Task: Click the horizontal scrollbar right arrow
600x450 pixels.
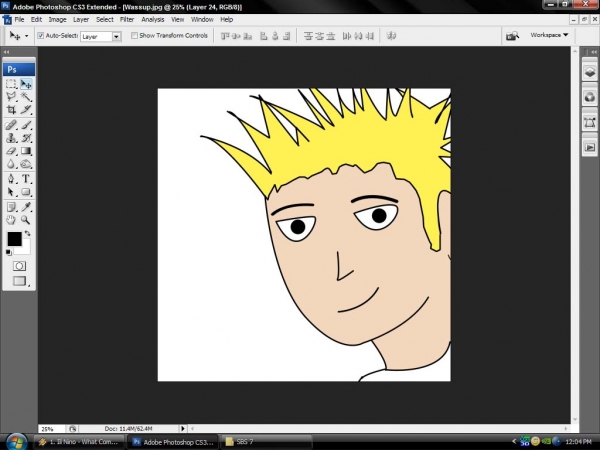Action: click(x=566, y=429)
